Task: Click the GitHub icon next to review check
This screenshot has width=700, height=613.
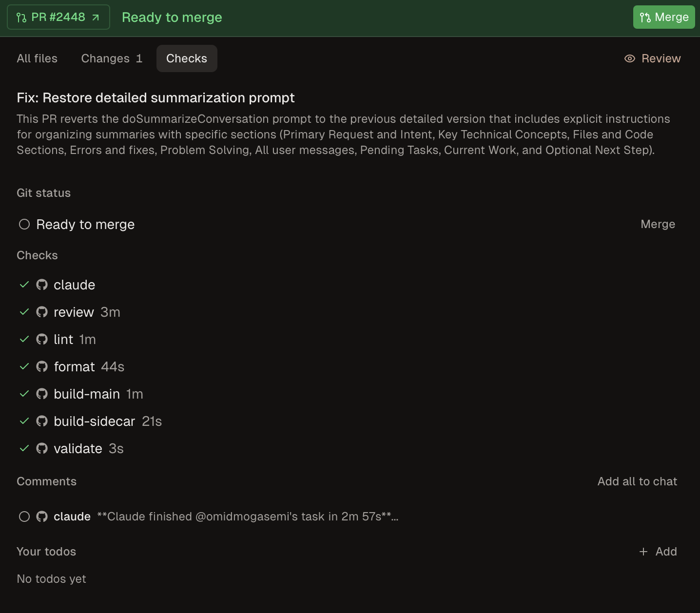Action: (x=42, y=312)
